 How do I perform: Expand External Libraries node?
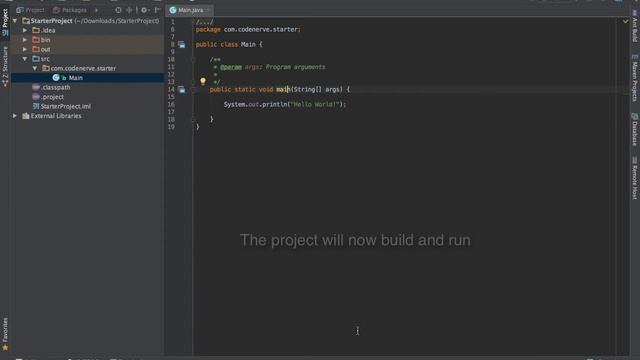click(x=15, y=116)
